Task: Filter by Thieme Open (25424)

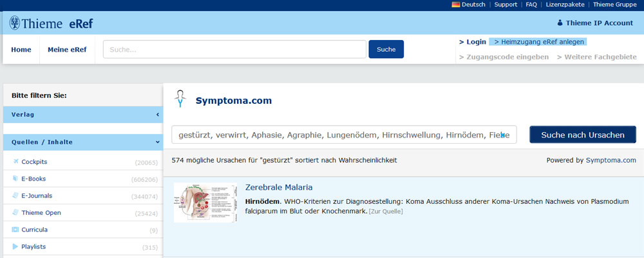Action: click(x=83, y=213)
